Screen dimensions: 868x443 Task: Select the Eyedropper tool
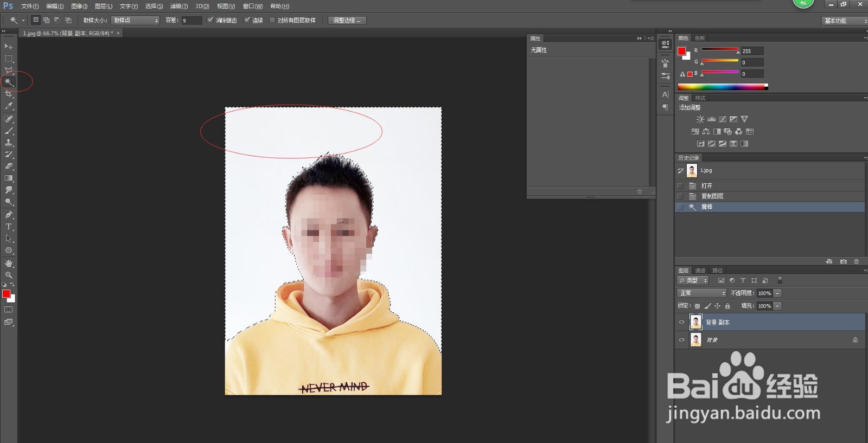(9, 106)
